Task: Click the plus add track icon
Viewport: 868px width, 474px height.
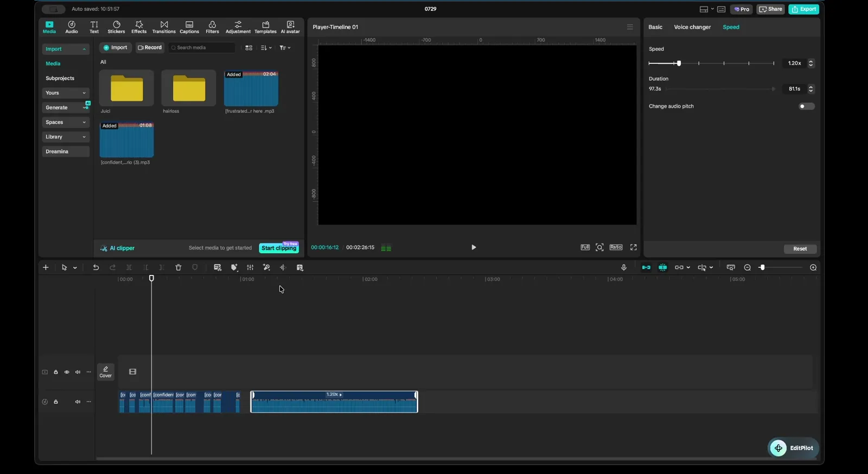Action: pos(46,267)
